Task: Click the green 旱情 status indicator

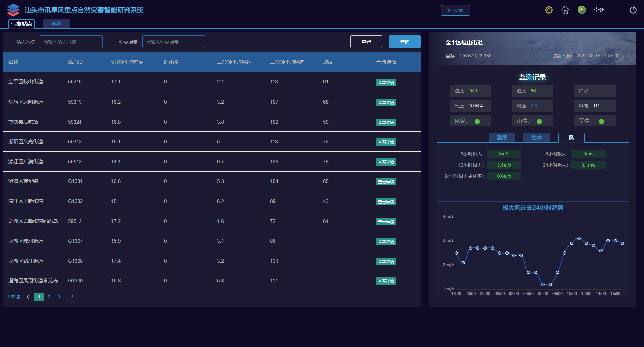Action: tap(601, 121)
